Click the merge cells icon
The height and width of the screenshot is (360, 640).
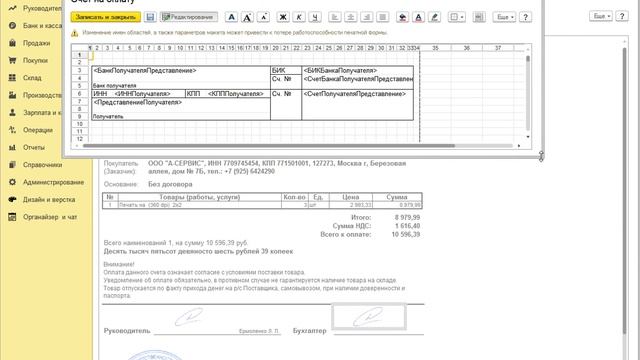point(479,17)
